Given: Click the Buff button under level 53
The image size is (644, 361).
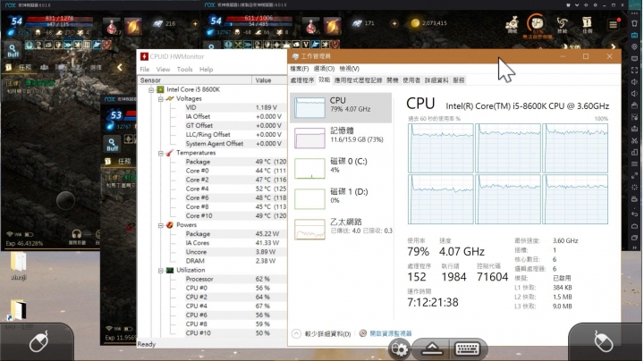Looking at the screenshot, I should click(112, 145).
